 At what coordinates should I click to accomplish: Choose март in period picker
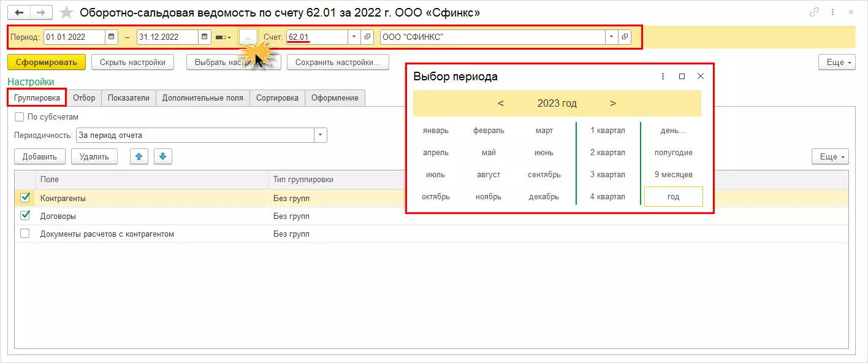544,130
